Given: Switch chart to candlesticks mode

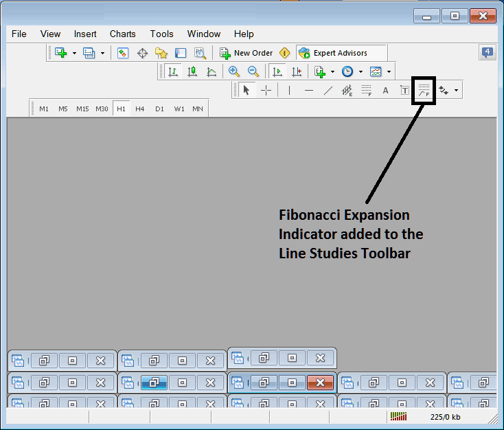Looking at the screenshot, I should pyautogui.click(x=192, y=71).
